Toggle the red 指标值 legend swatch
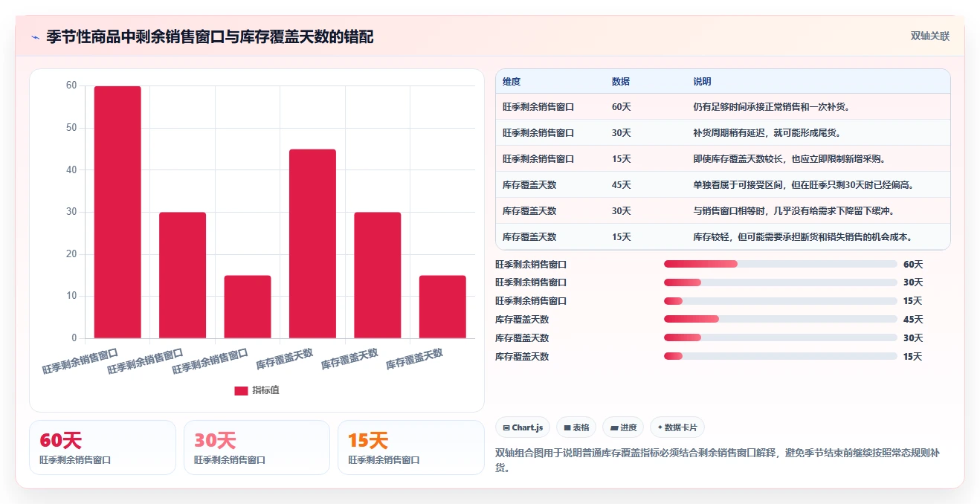Screen dimensions: 980x504 (241, 390)
